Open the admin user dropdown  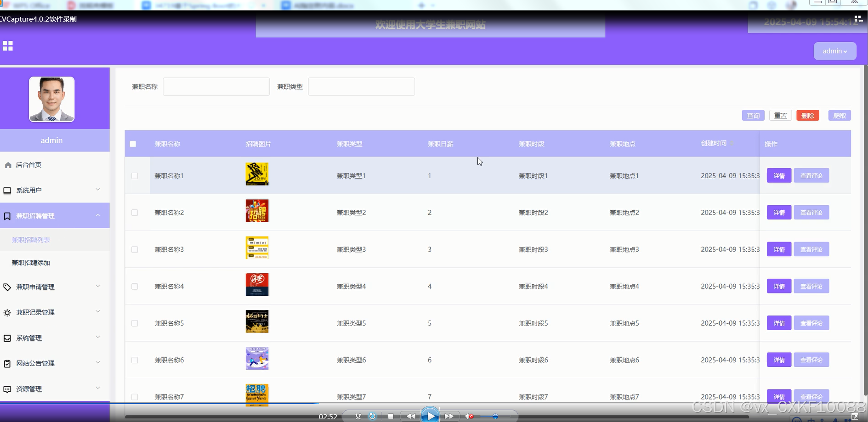[835, 51]
